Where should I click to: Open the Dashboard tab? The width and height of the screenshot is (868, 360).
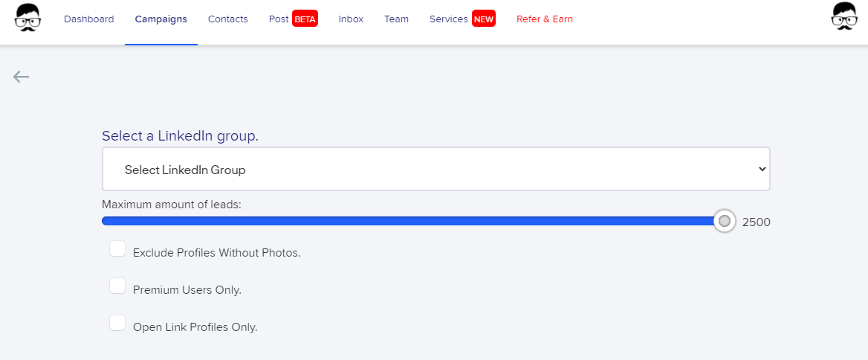coord(89,19)
